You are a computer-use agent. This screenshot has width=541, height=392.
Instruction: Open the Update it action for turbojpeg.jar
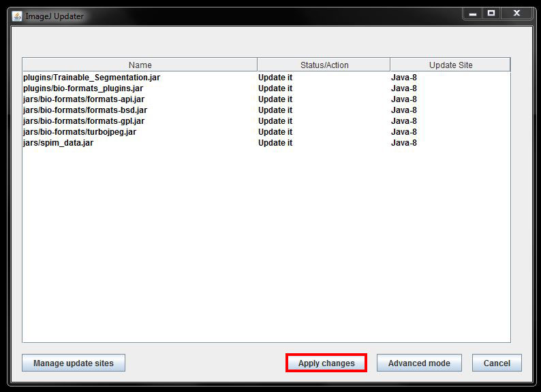click(x=275, y=132)
